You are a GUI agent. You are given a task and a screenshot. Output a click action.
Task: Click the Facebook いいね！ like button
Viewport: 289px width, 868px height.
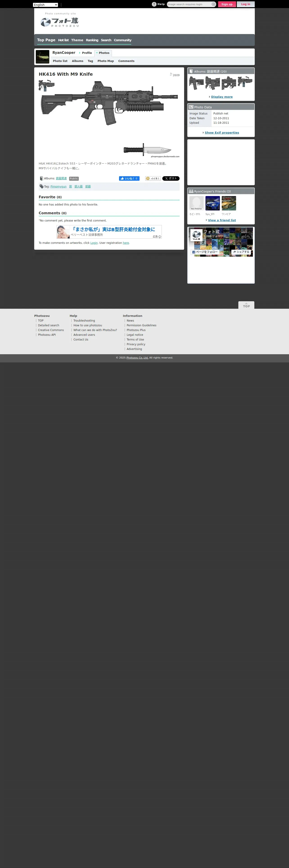(129, 179)
